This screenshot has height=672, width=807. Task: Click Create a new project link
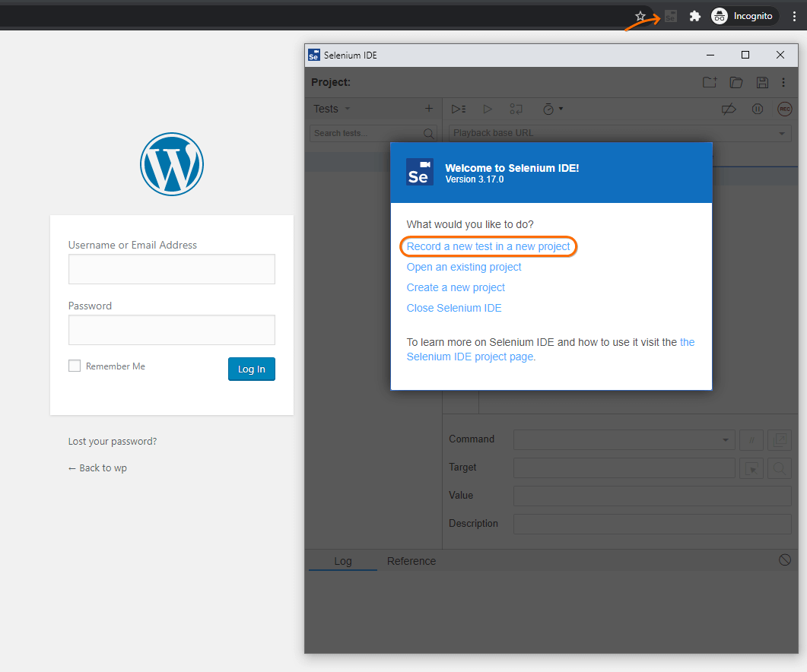[x=456, y=287]
